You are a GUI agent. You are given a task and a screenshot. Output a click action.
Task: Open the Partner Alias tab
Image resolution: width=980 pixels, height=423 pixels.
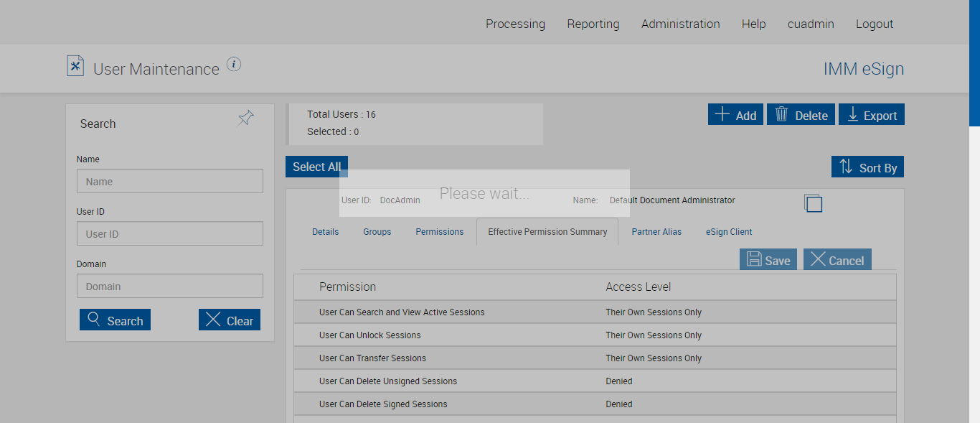click(x=656, y=232)
